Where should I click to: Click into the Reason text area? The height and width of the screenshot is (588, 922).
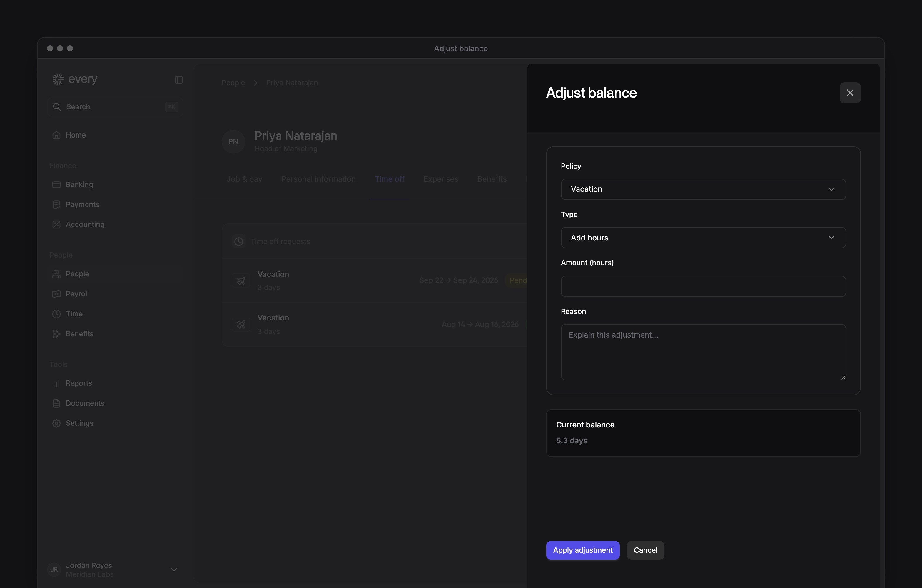coord(703,352)
